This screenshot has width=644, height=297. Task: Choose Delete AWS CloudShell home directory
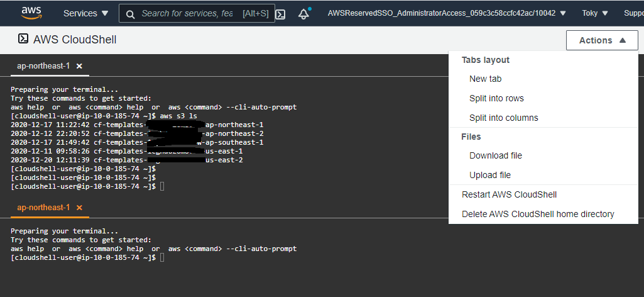click(538, 214)
